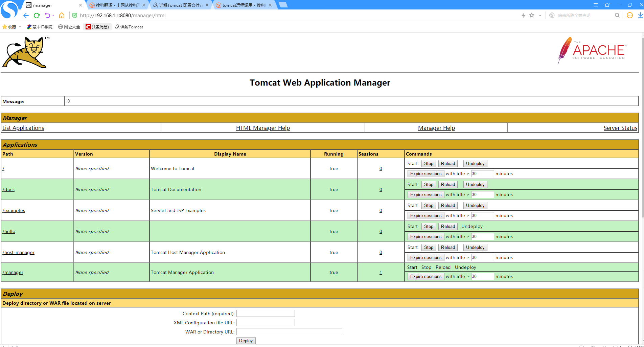Click the bookmark star icon in address bar

(532, 15)
